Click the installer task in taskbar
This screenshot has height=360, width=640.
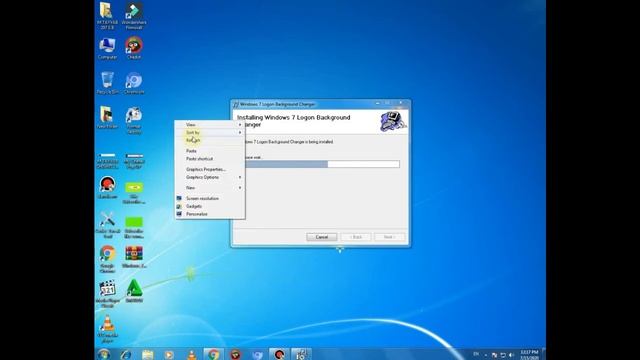pos(301,354)
